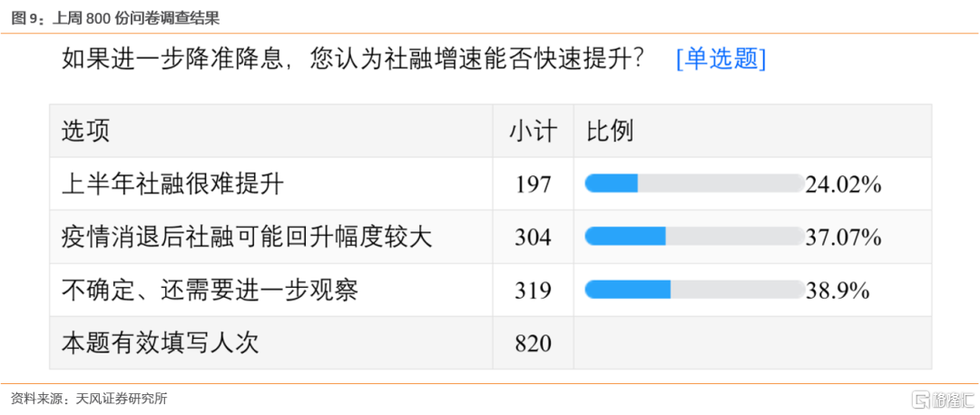Click the count value 319
This screenshot has height=415, width=980.
tap(534, 289)
